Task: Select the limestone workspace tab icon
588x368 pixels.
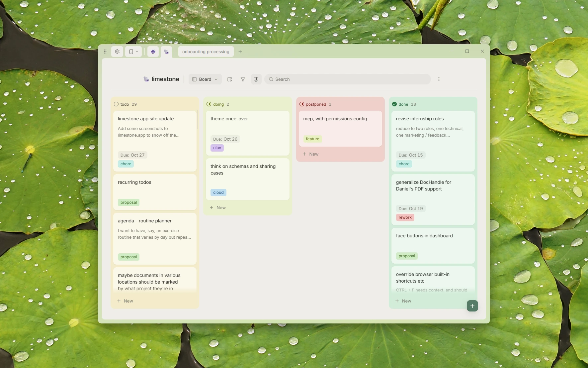Action: (x=166, y=52)
